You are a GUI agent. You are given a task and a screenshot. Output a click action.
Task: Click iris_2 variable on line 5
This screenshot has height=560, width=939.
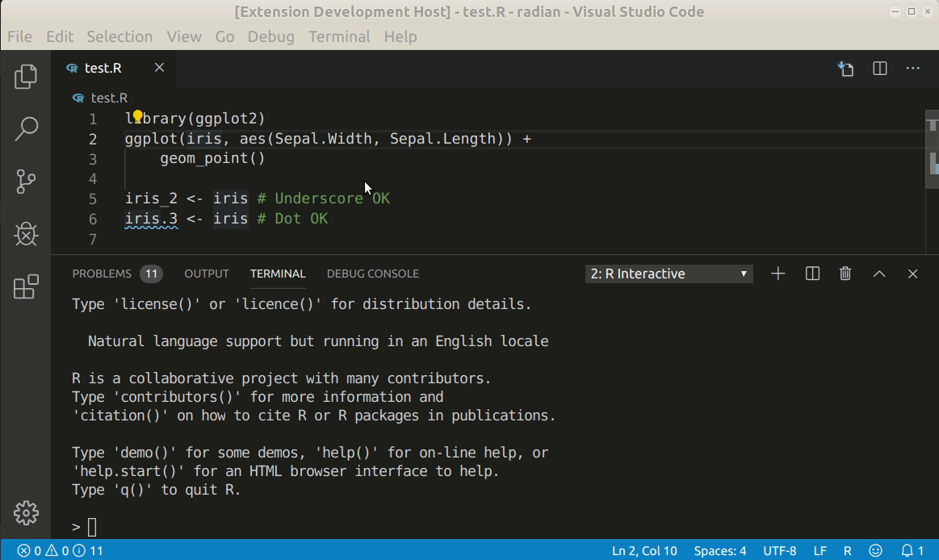(151, 199)
